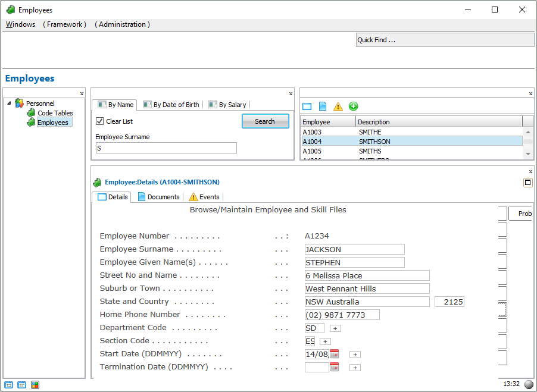537x392 pixels.
Task: Click the green plus icon in list toolbar
Action: tap(353, 106)
